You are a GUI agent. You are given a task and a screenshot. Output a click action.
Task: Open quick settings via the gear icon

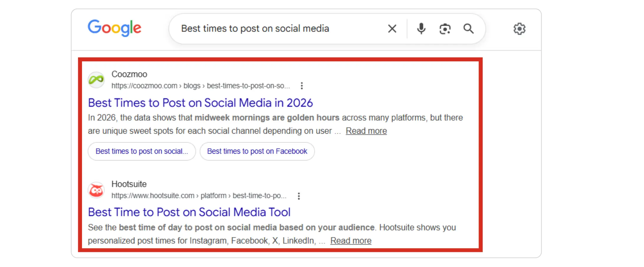pyautogui.click(x=519, y=29)
